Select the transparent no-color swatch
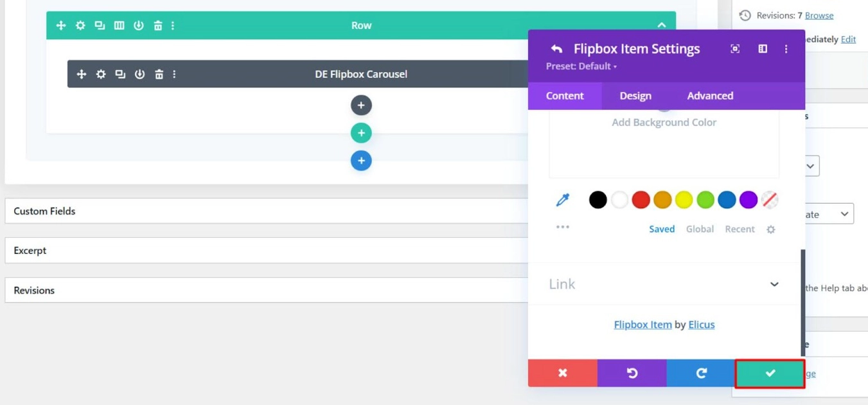This screenshot has height=405, width=868. pyautogui.click(x=770, y=200)
